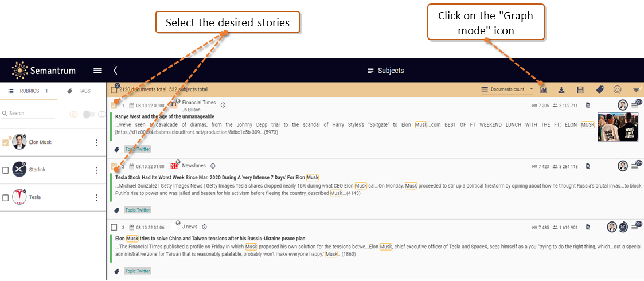The height and width of the screenshot is (281, 644).
Task: Click the tag icon in orange toolbar
Action: point(600,89)
